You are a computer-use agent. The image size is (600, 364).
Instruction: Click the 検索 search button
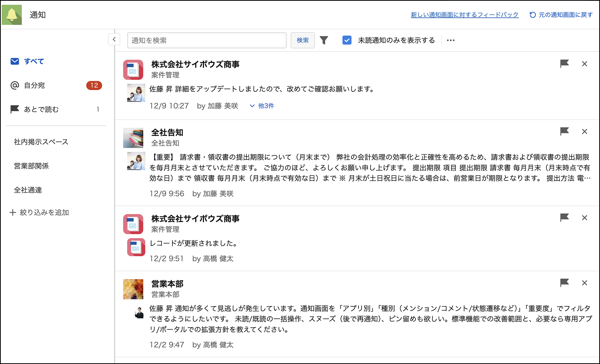(302, 40)
